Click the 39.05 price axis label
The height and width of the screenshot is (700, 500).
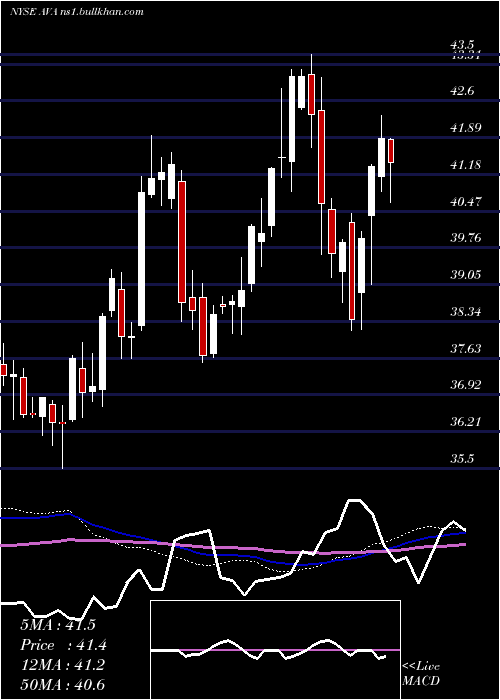point(466,275)
